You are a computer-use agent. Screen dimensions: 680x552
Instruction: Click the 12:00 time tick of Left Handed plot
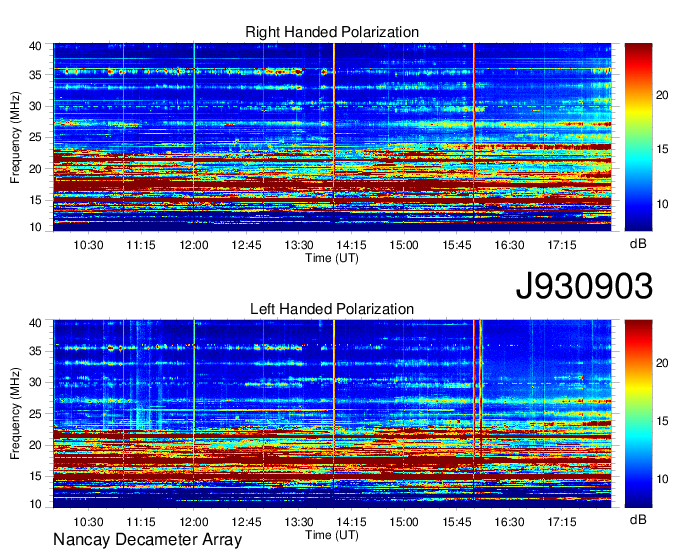[194, 522]
